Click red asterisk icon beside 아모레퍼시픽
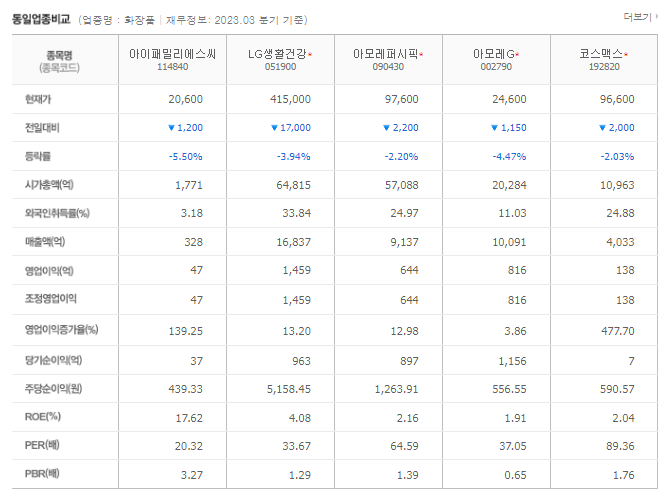 (421, 54)
